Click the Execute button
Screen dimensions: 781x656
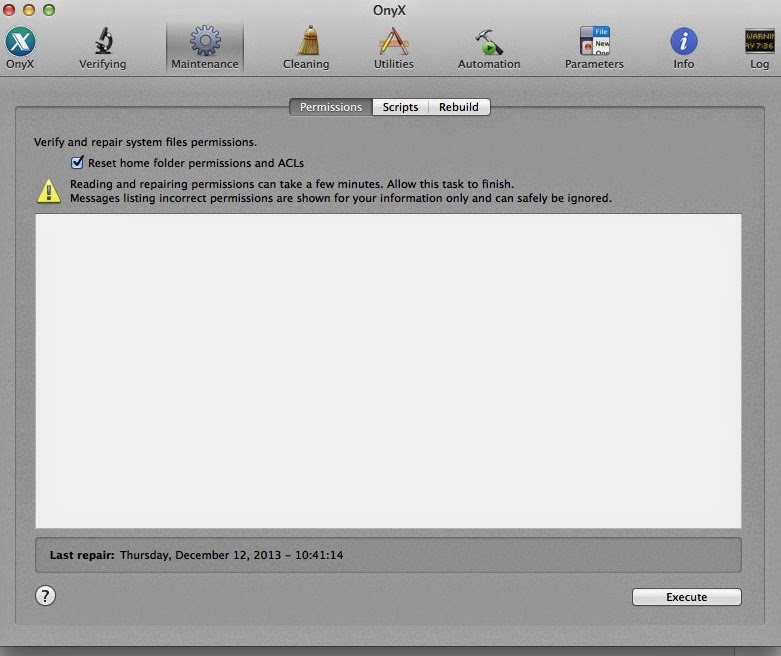click(686, 597)
